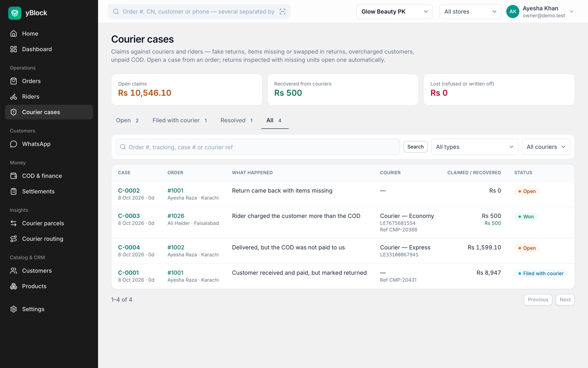Click the Courier routing icon
Viewport: 588px width, 368px height.
click(x=14, y=239)
